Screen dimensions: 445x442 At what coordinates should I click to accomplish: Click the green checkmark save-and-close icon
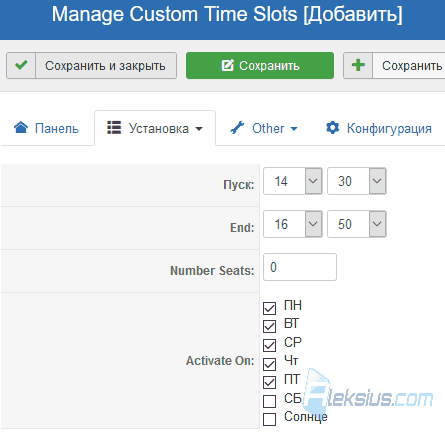pyautogui.click(x=21, y=65)
